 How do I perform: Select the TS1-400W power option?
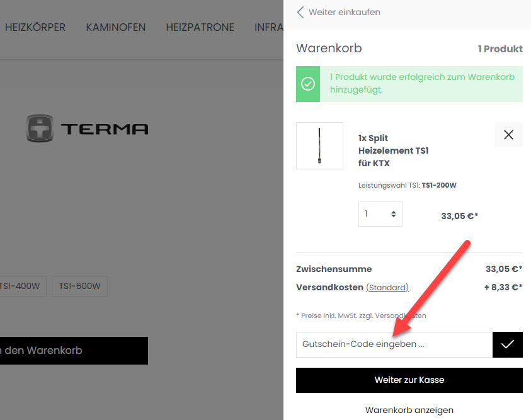click(x=21, y=286)
